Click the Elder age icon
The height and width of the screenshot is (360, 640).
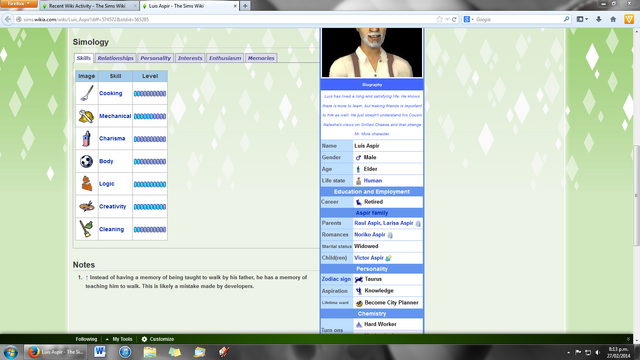point(358,169)
